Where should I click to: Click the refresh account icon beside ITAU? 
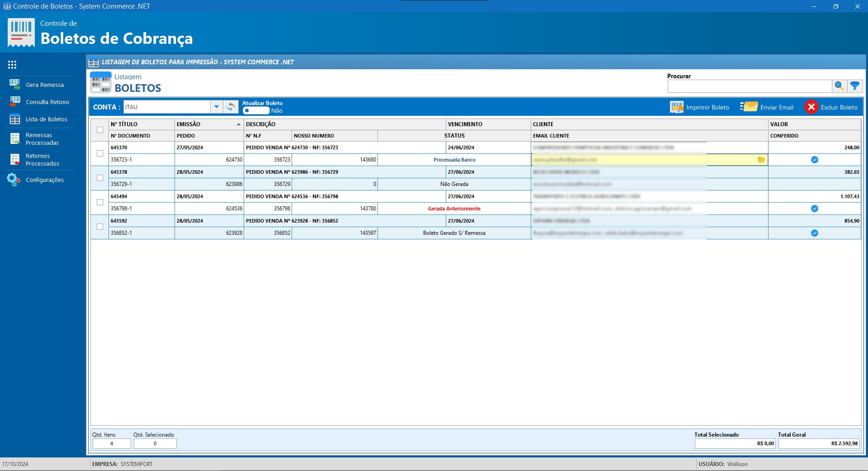(231, 107)
